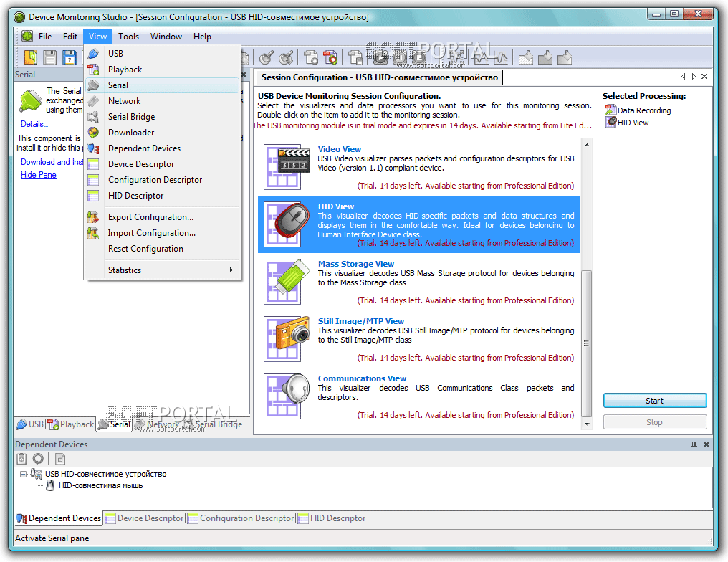Choose Reset Configuration menu entry
728x562 pixels.
(163, 249)
